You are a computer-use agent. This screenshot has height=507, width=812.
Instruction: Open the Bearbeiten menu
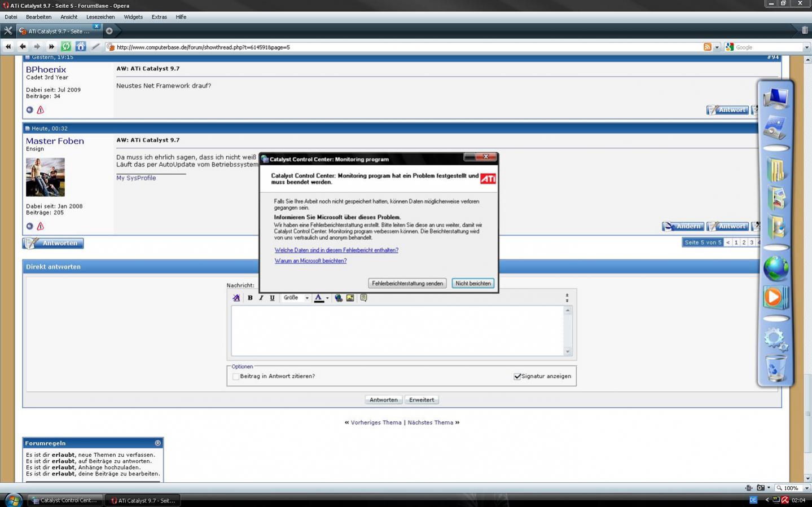(x=38, y=17)
